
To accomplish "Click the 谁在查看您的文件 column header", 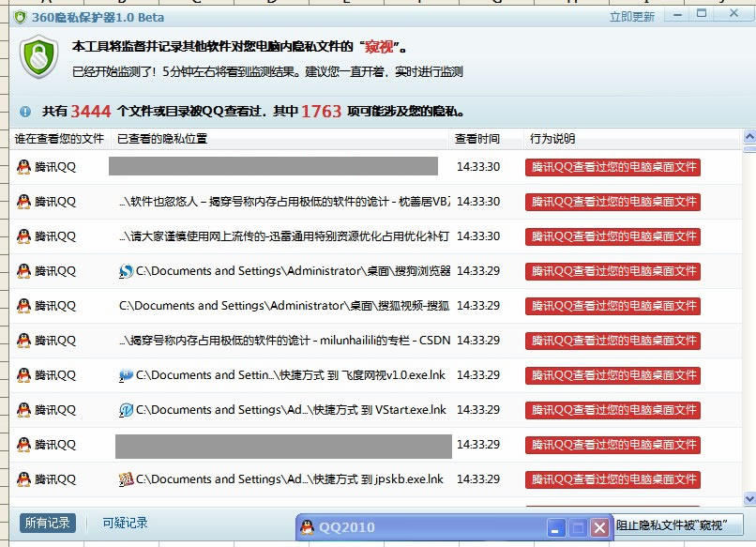I will (x=59, y=139).
